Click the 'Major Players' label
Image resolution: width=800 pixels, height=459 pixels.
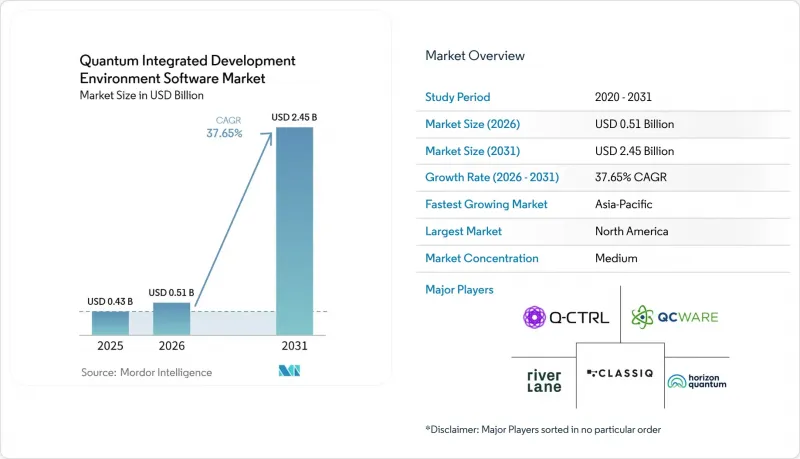(x=459, y=290)
